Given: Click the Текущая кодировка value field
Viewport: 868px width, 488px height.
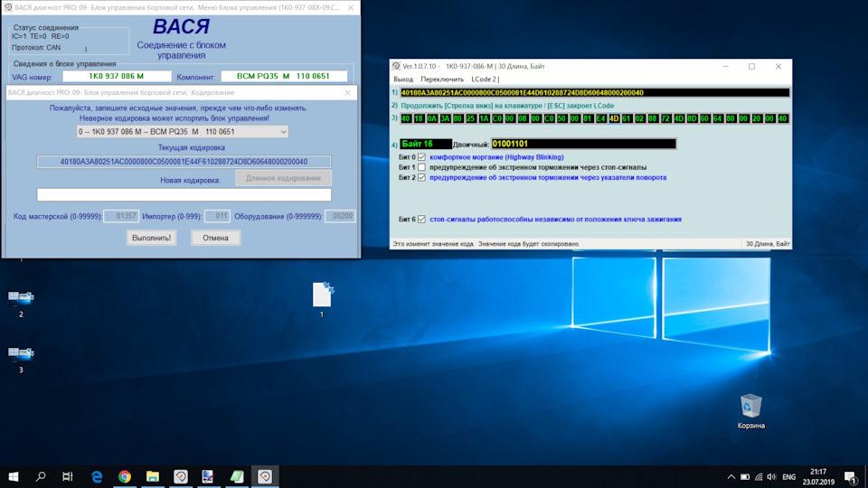Looking at the screenshot, I should click(184, 162).
